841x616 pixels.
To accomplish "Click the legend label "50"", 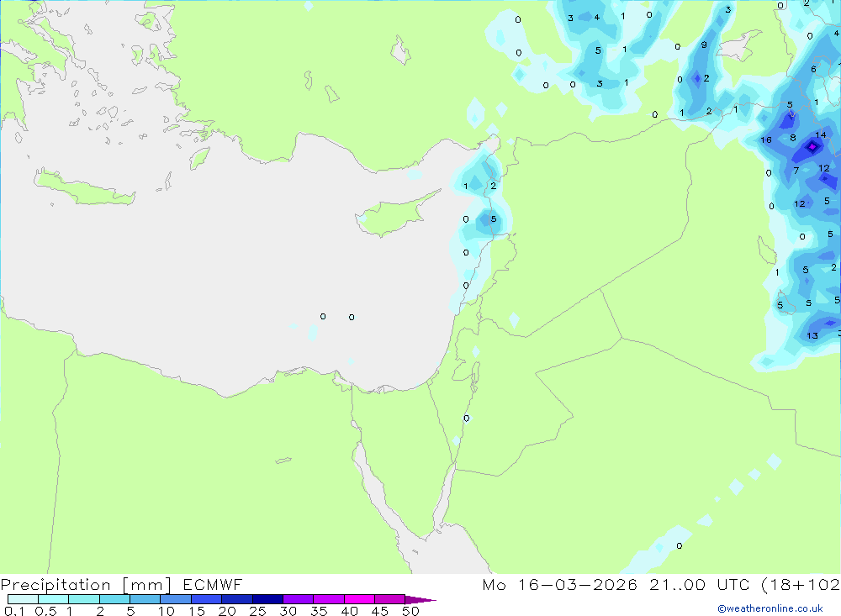I will tap(410, 611).
